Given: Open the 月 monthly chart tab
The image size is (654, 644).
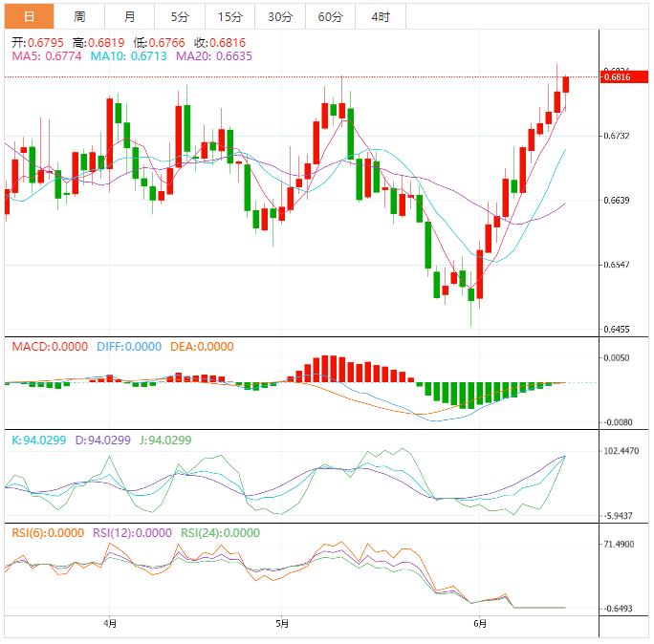Looking at the screenshot, I should pos(129,17).
